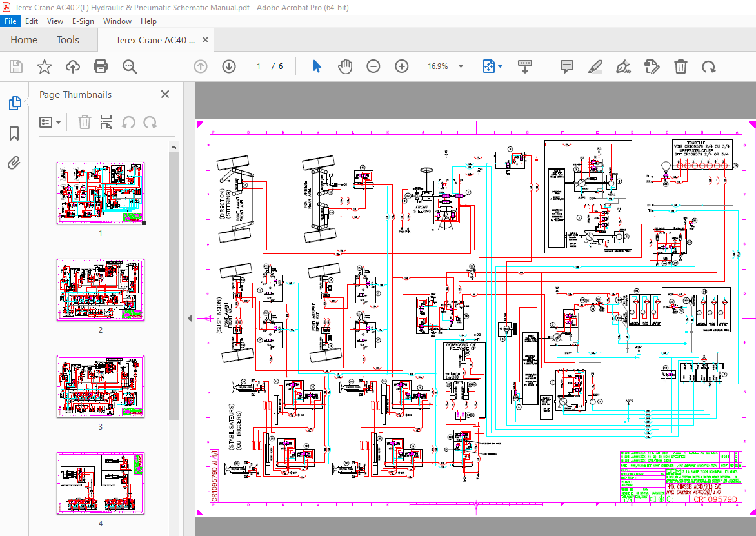Screen dimensions: 756x536
Task: Print the document
Action: 100,66
